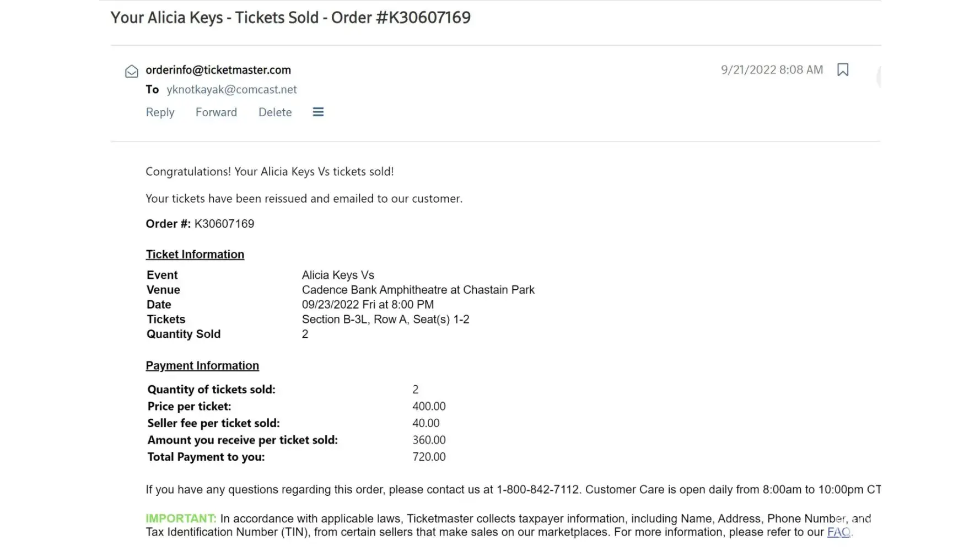Click the open envelope icon beside sender

(132, 72)
